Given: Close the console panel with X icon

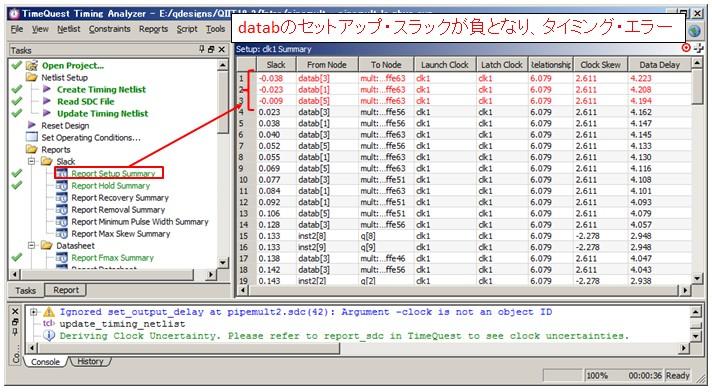Looking at the screenshot, I should [x=15, y=311].
